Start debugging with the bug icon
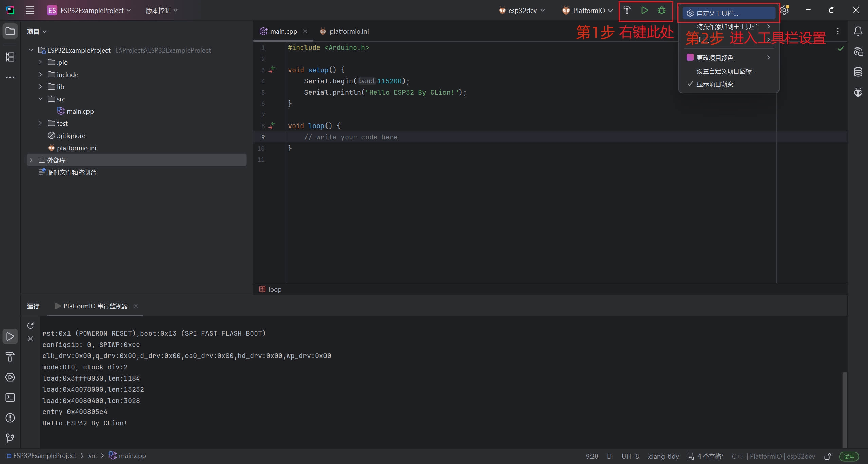The width and height of the screenshot is (868, 464). click(x=662, y=11)
